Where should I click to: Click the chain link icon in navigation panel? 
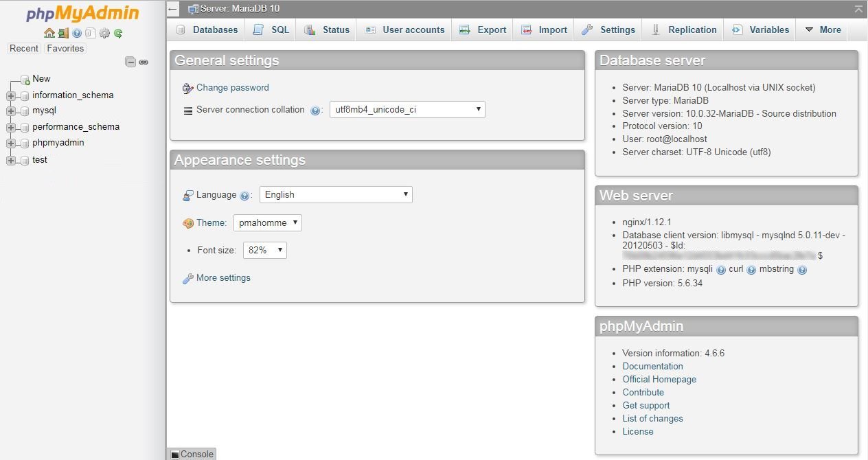click(x=144, y=62)
